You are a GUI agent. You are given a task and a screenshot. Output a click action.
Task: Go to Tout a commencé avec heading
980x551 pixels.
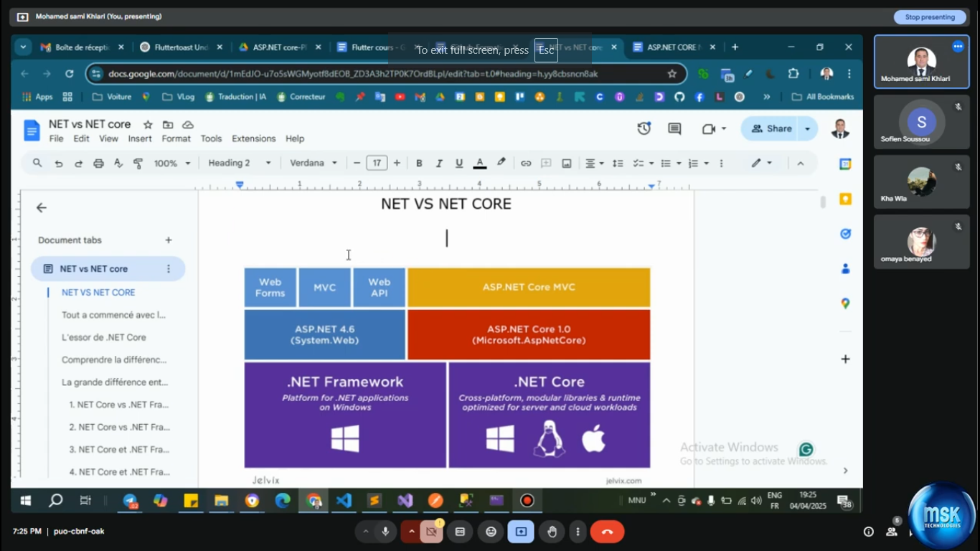click(x=114, y=315)
